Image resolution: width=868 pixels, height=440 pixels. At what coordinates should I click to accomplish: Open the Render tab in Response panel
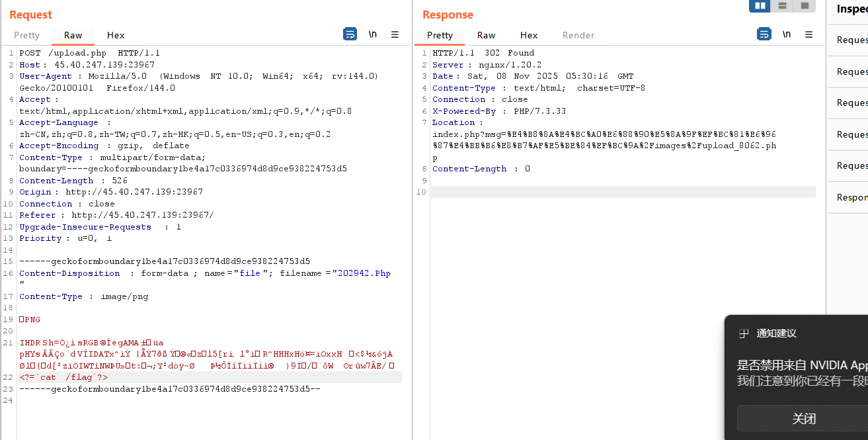(x=578, y=35)
